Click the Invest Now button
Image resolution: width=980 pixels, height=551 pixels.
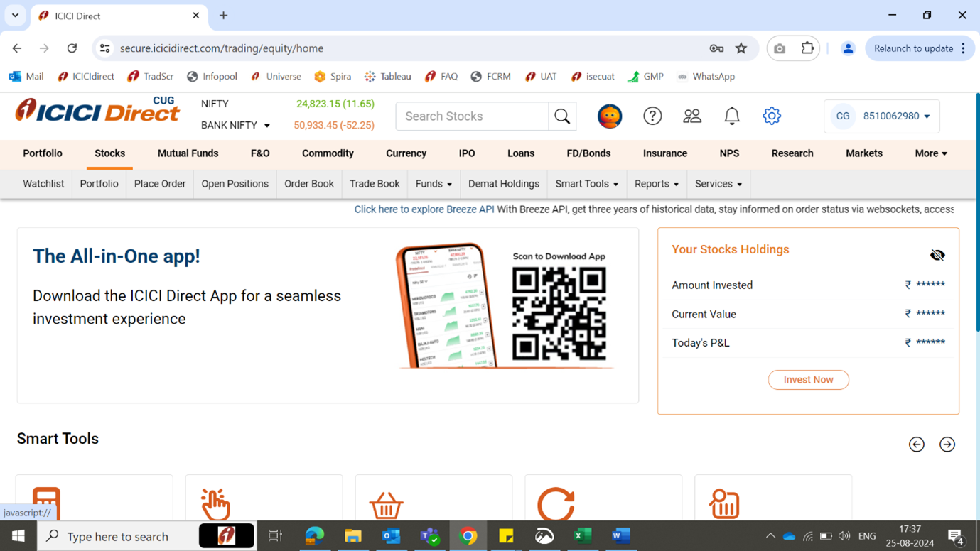click(808, 380)
